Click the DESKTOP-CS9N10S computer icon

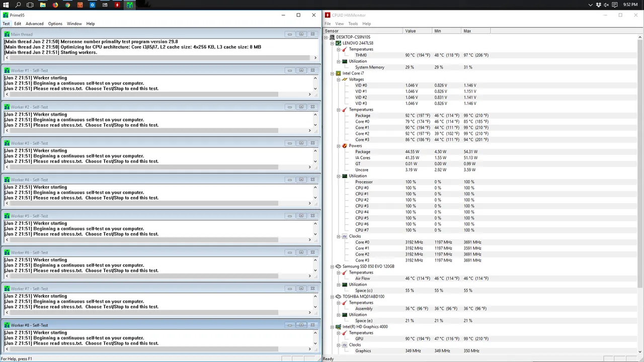click(333, 37)
